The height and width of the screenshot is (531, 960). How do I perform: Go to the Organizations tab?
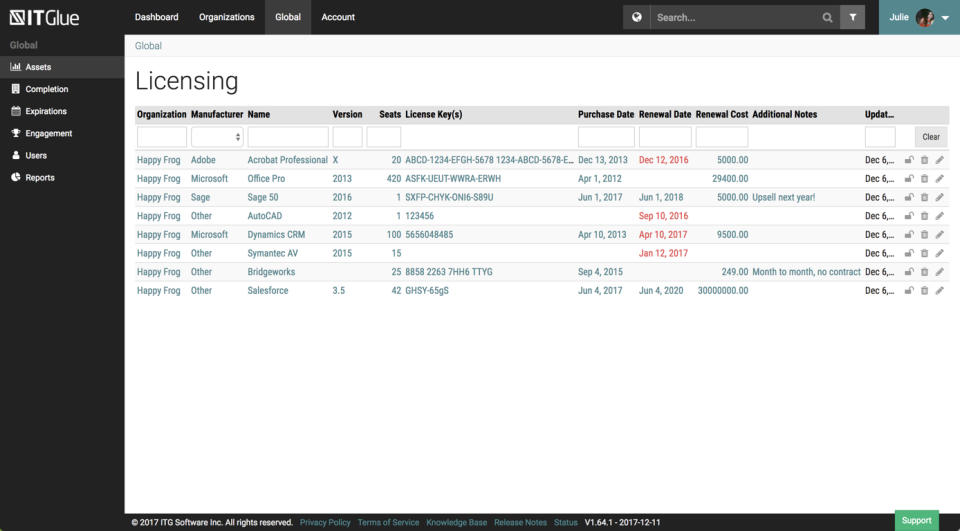click(x=227, y=17)
